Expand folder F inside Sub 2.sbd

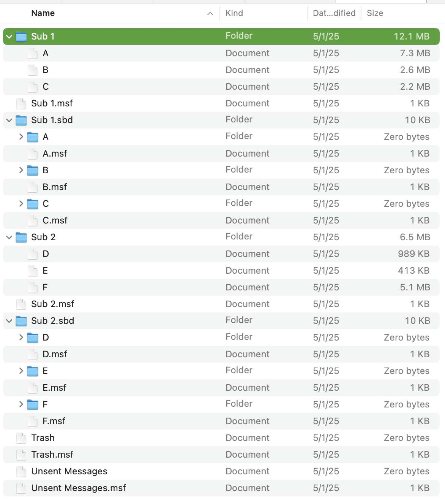pos(21,404)
